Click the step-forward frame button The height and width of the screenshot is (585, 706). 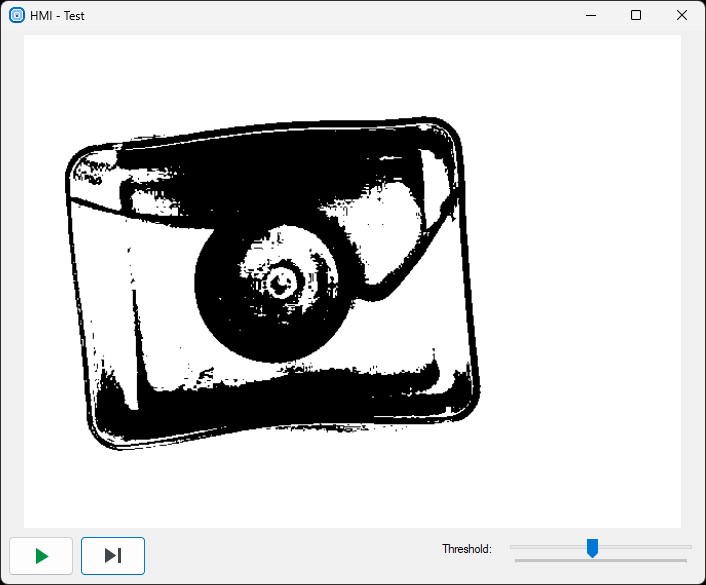point(113,556)
